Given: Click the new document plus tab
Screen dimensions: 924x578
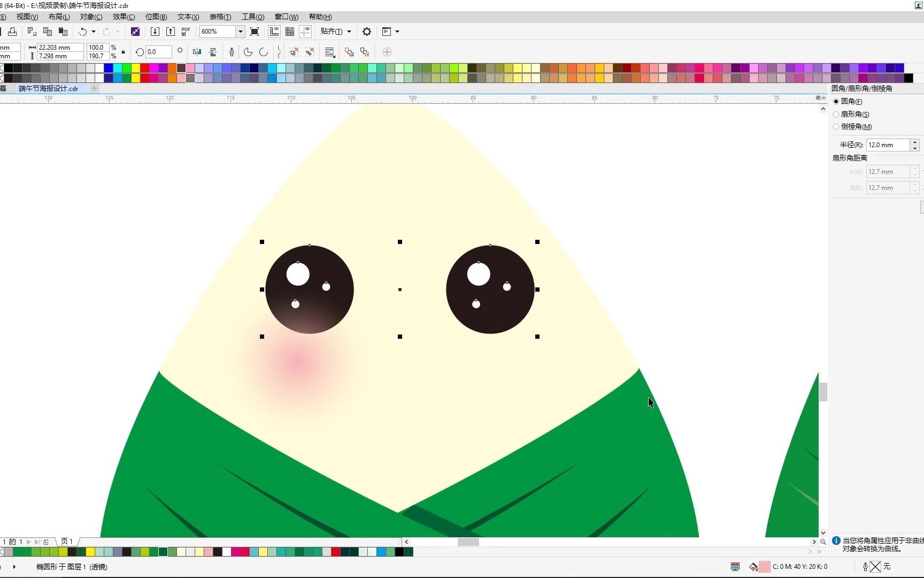Looking at the screenshot, I should tap(94, 88).
